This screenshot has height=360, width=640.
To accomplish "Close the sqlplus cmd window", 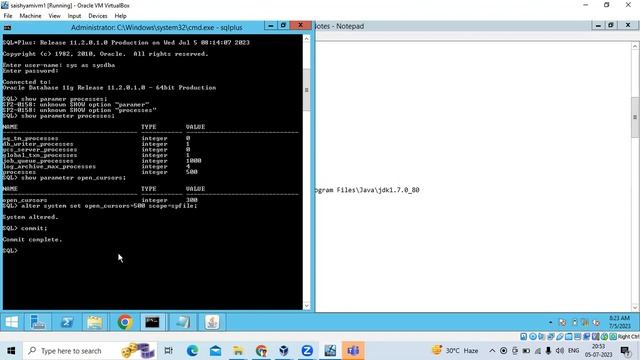I will pyautogui.click(x=300, y=26).
